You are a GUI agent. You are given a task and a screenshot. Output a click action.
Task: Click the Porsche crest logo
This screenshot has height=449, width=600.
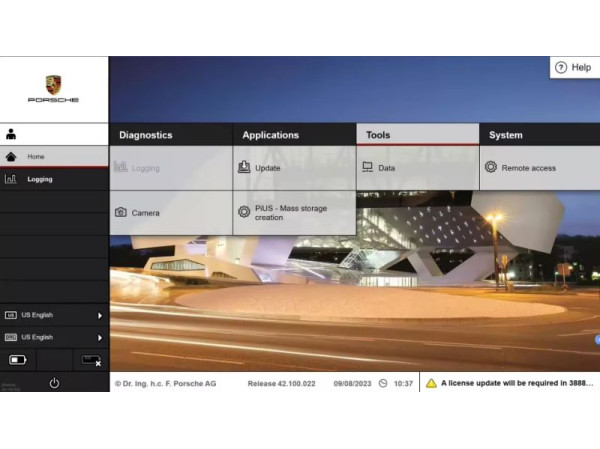(x=53, y=85)
